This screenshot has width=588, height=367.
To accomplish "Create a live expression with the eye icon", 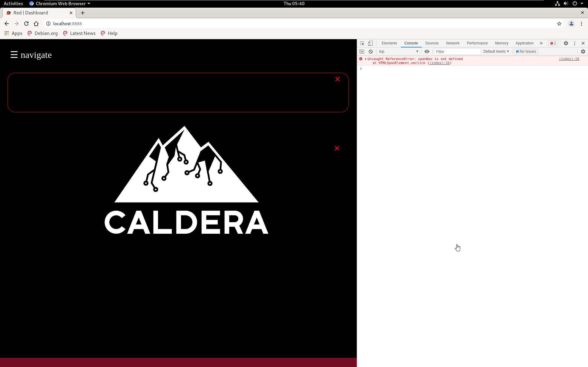I will point(427,51).
